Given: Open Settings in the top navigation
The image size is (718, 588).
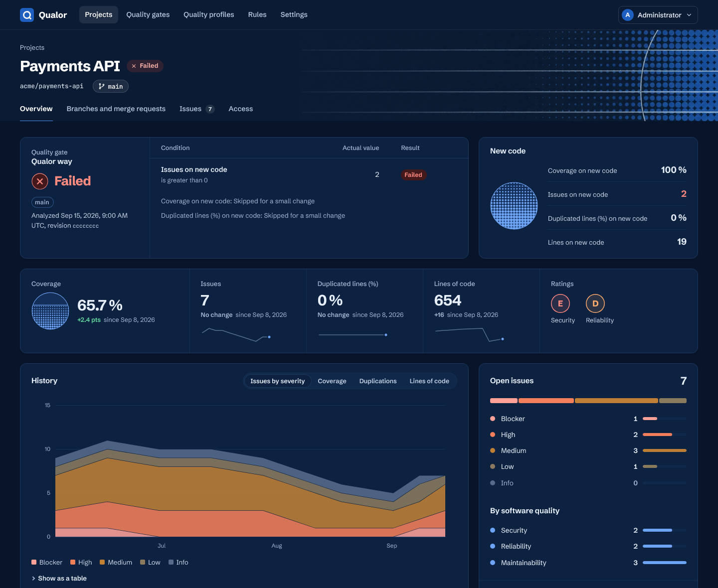Looking at the screenshot, I should point(294,14).
